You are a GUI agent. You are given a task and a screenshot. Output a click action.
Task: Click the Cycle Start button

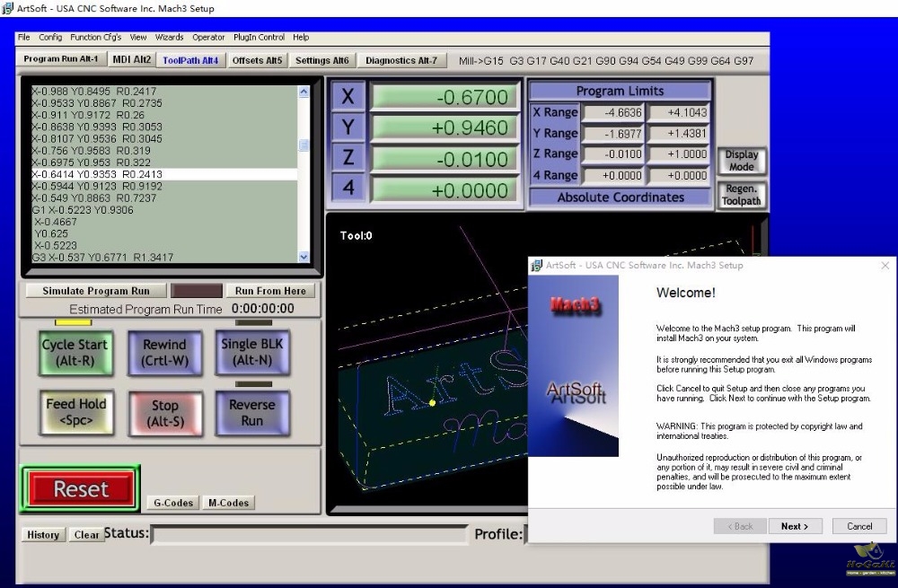(x=75, y=353)
